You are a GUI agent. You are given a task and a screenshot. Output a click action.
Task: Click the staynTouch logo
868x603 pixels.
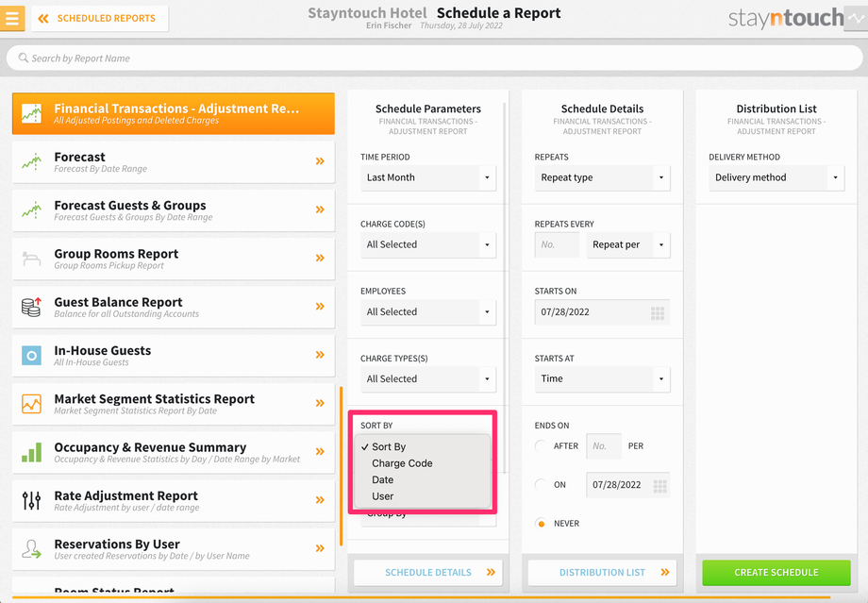tap(786, 18)
